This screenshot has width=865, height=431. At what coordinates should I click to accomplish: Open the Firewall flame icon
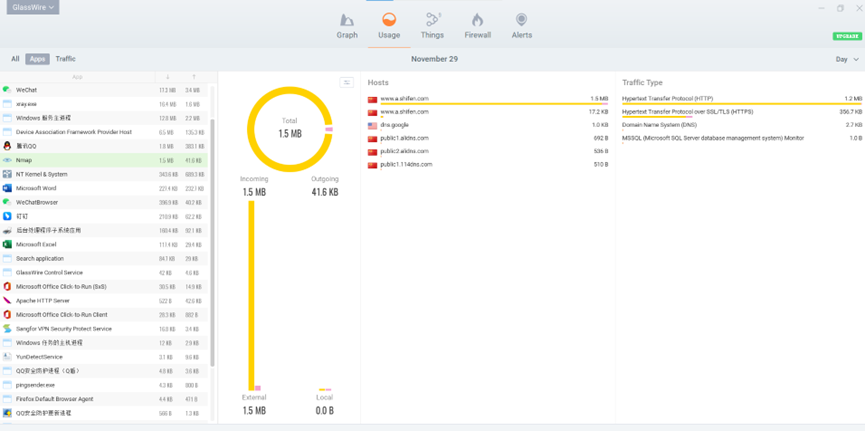pos(477,20)
